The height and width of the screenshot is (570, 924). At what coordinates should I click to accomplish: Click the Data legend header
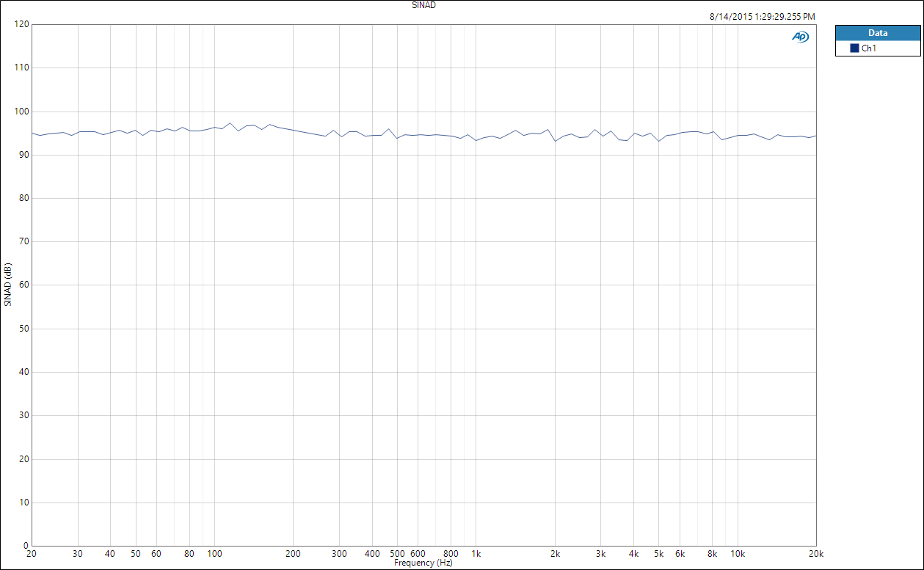click(877, 33)
